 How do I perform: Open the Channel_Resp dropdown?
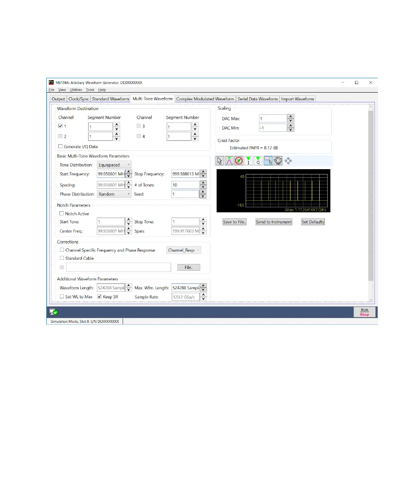click(x=184, y=250)
